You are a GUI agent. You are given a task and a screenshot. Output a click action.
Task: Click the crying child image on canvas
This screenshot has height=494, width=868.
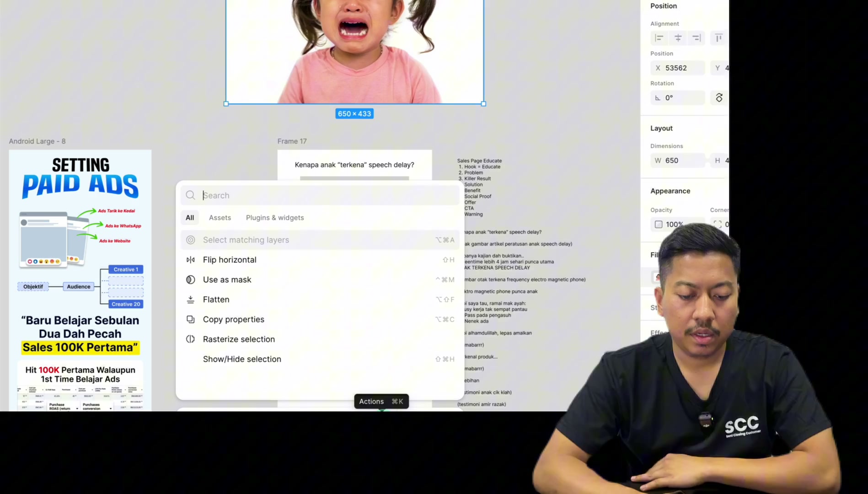click(354, 51)
